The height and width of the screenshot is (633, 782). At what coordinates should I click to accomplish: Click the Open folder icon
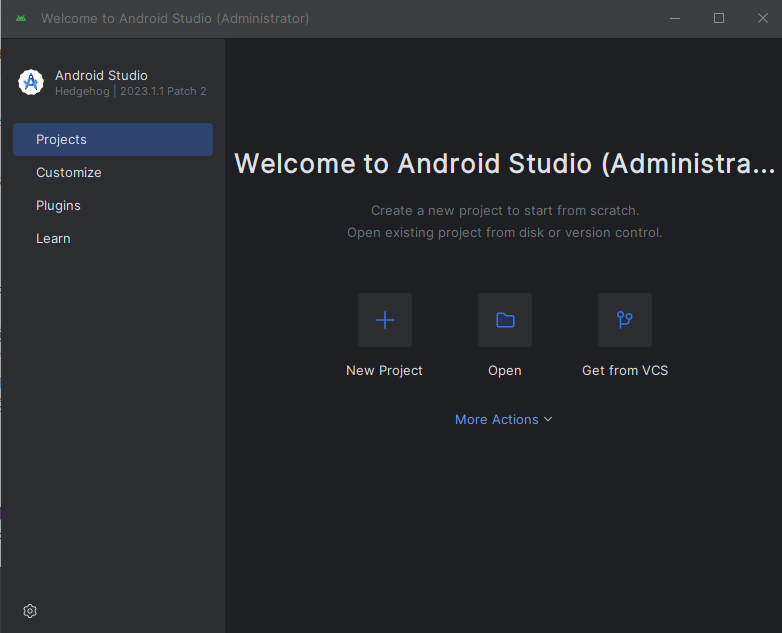pyautogui.click(x=505, y=320)
